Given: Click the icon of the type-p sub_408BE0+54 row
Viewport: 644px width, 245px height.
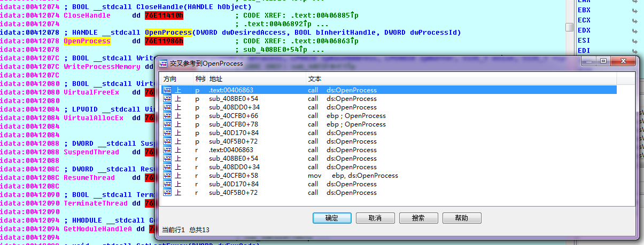Looking at the screenshot, I should pos(167,99).
